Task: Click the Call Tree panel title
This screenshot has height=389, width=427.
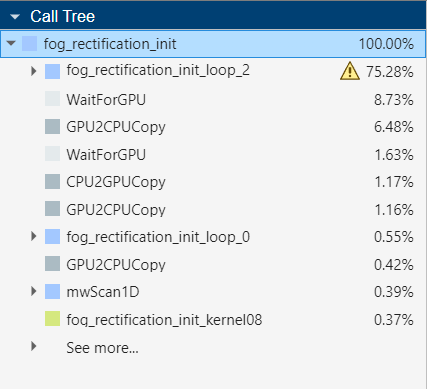Action: tap(62, 16)
